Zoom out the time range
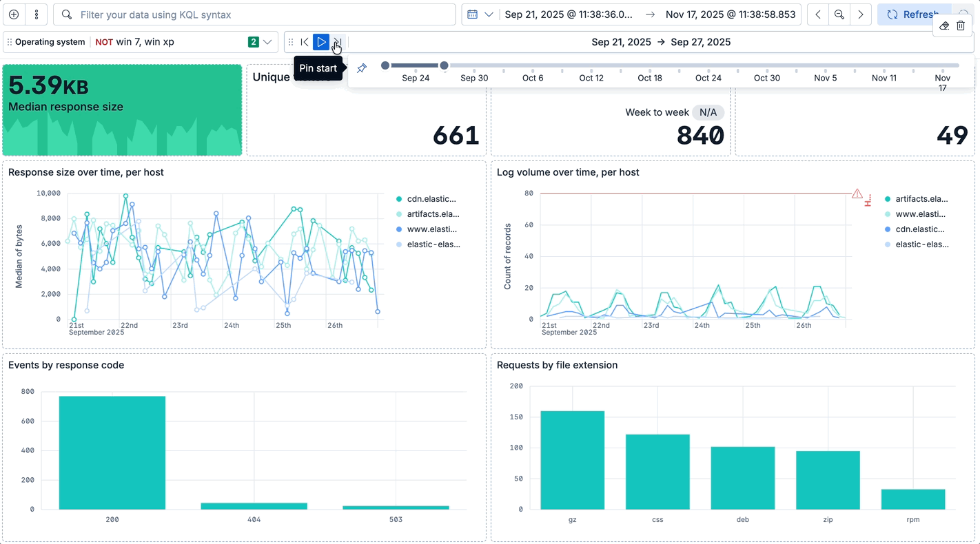Viewport: 980px width, 544px height. point(839,14)
